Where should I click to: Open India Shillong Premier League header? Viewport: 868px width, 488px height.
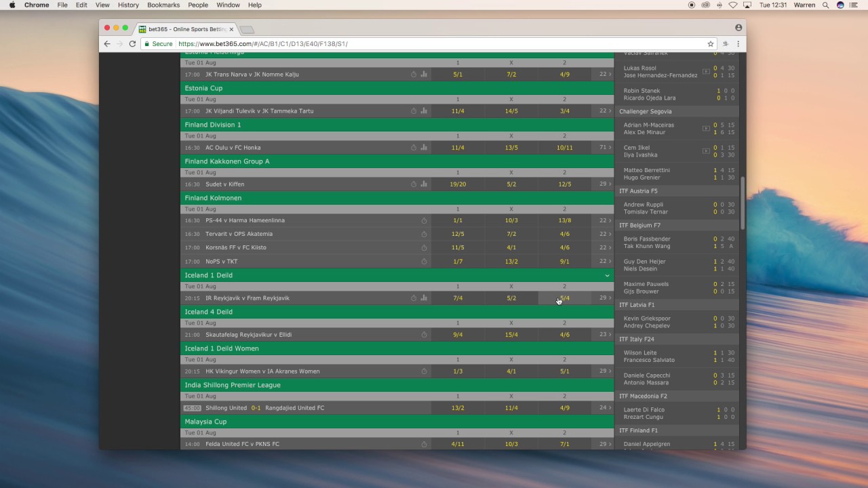(397, 385)
